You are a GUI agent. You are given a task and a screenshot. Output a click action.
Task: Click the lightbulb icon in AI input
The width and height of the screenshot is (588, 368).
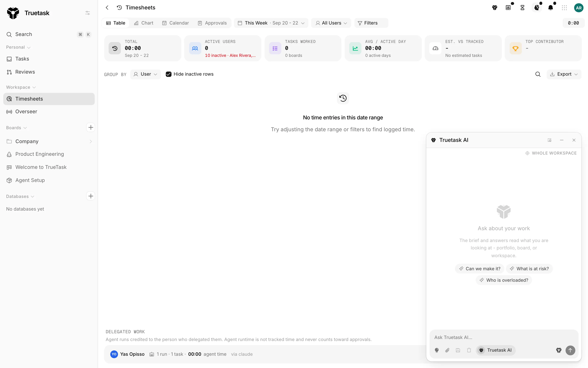437,350
